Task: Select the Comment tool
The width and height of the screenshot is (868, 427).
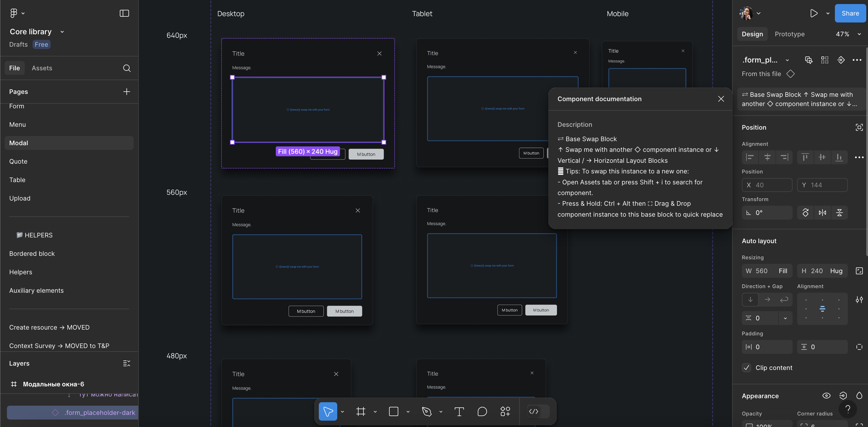Action: (x=482, y=411)
